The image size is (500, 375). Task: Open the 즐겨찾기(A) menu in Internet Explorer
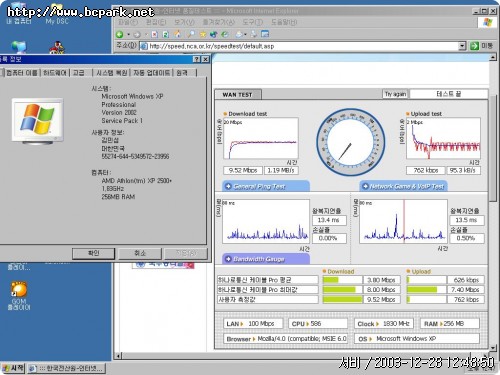pyautogui.click(x=219, y=22)
